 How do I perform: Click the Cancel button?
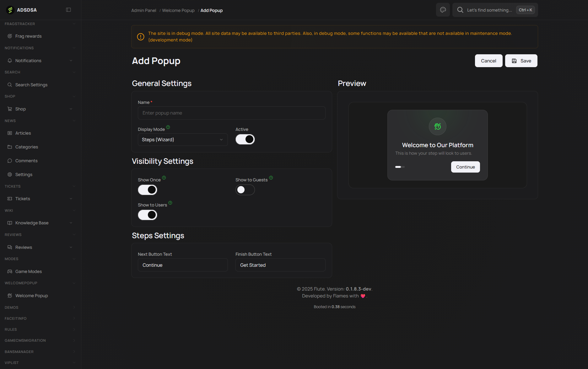[x=488, y=61]
